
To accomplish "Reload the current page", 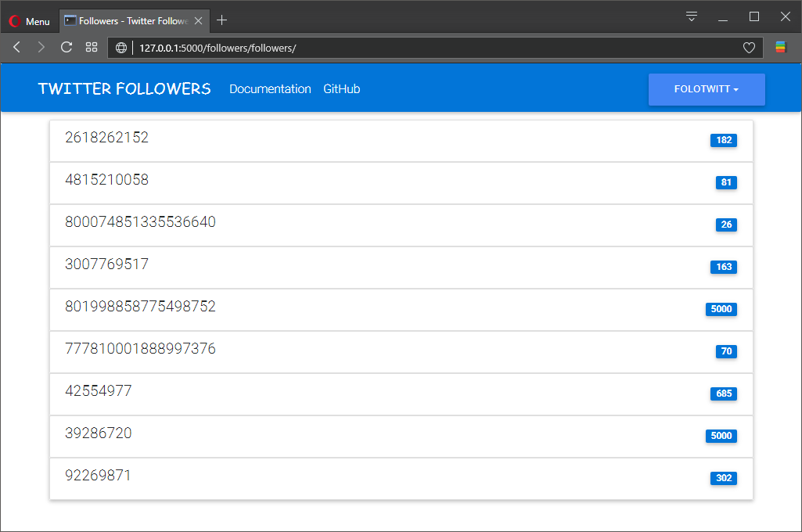I will [67, 48].
